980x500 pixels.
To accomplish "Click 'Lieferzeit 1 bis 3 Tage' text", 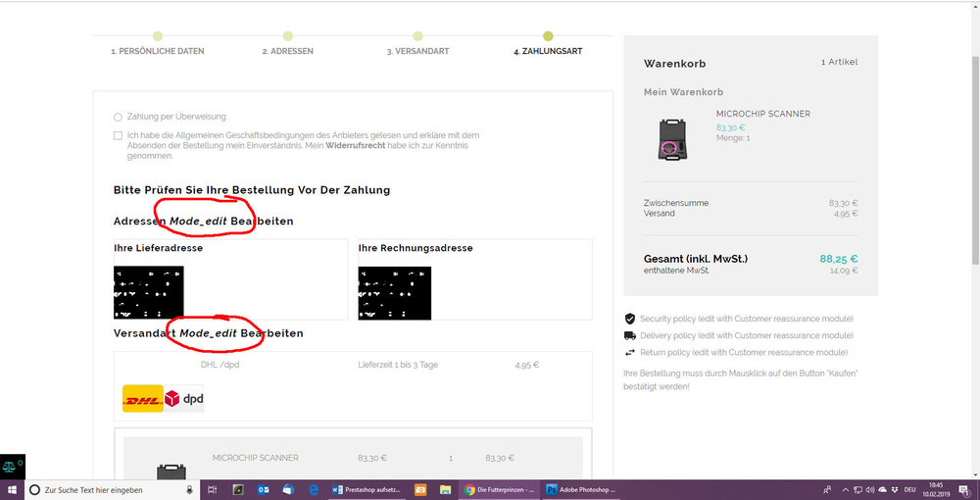I will tap(398, 365).
